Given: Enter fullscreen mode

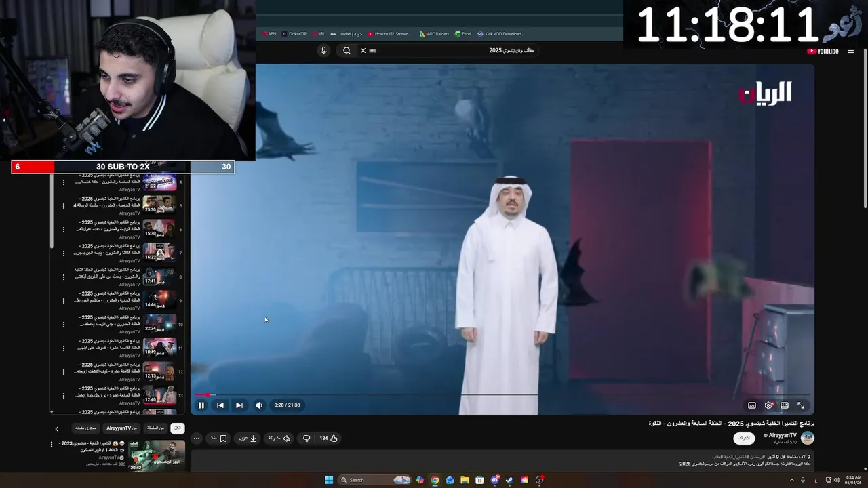Looking at the screenshot, I should pyautogui.click(x=801, y=405).
